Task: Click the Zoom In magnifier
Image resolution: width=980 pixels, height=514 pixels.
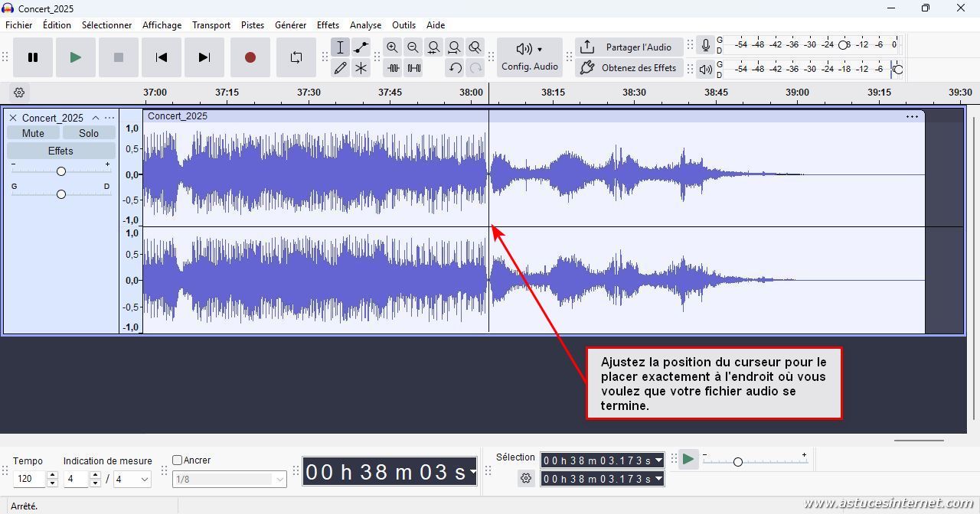Action: coord(392,47)
